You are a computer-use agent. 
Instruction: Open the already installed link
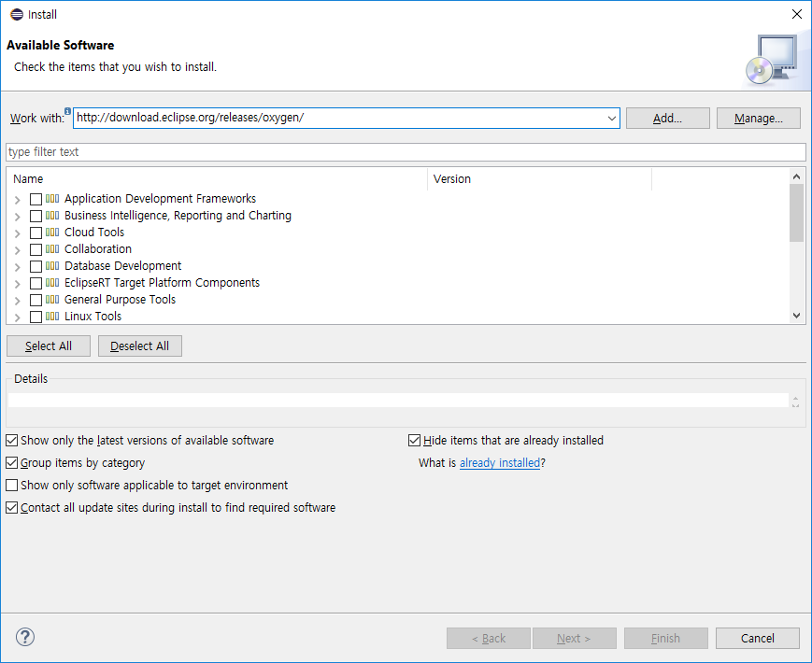(x=500, y=463)
